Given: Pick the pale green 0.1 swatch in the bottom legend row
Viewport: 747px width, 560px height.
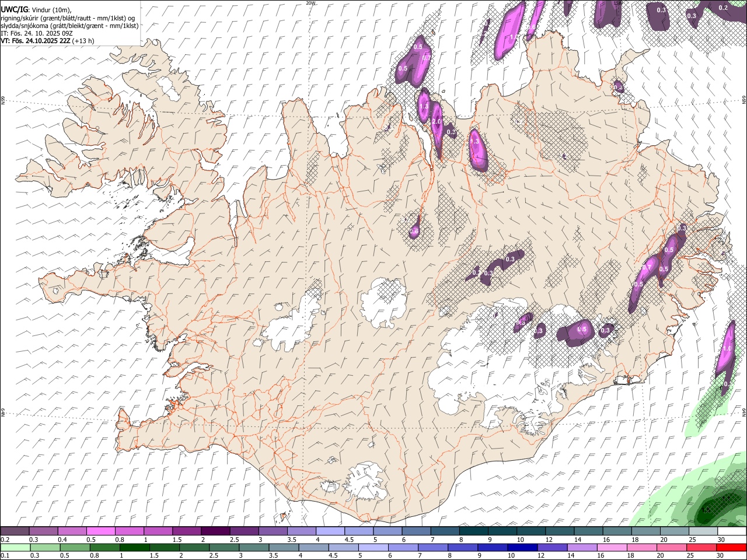Looking at the screenshot, I should click(x=15, y=547).
